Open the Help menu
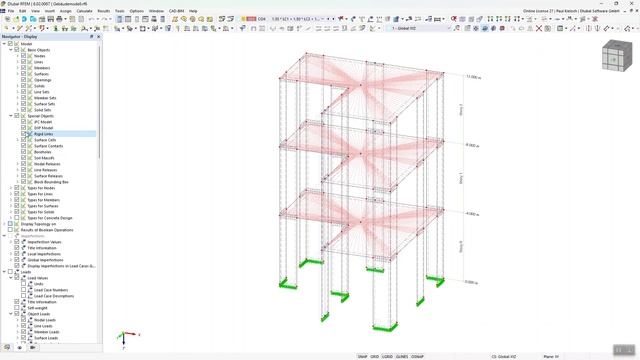The height and width of the screenshot is (360, 640). [193, 11]
